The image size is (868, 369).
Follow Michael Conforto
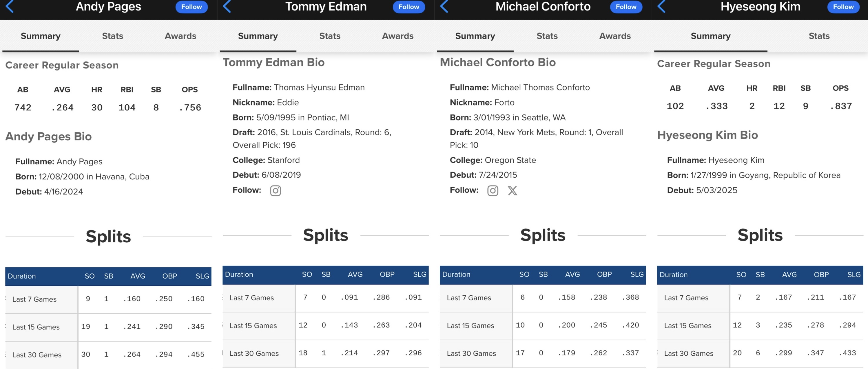pyautogui.click(x=626, y=7)
